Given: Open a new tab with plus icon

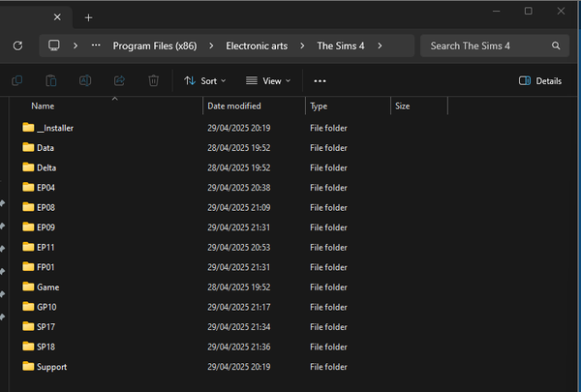Looking at the screenshot, I should 88,17.
